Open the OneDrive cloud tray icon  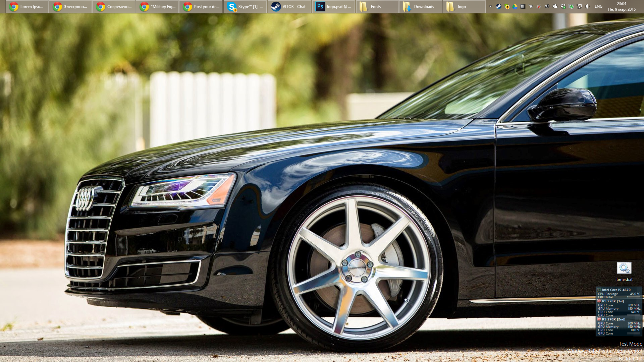[555, 6]
